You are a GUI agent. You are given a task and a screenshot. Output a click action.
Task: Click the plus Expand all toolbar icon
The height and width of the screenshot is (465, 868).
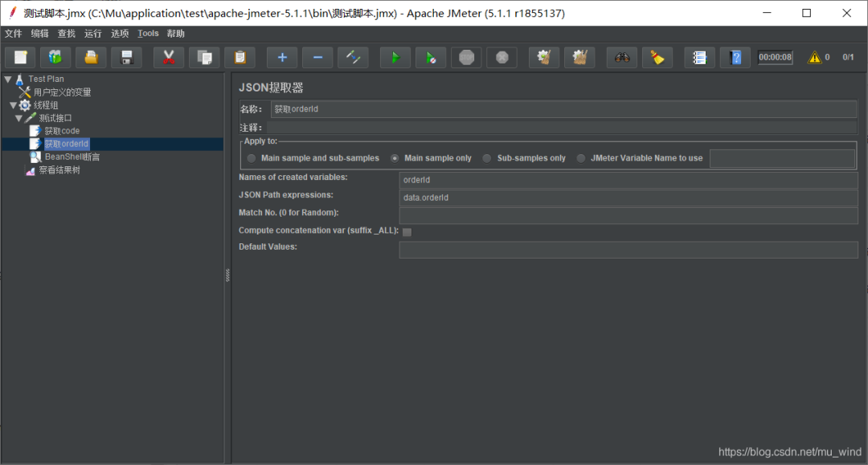coord(282,57)
